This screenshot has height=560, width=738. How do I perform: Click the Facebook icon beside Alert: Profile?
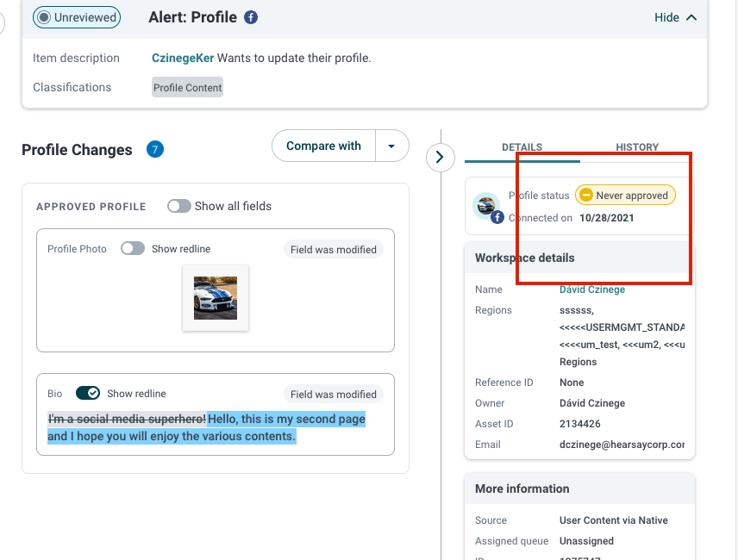251,17
